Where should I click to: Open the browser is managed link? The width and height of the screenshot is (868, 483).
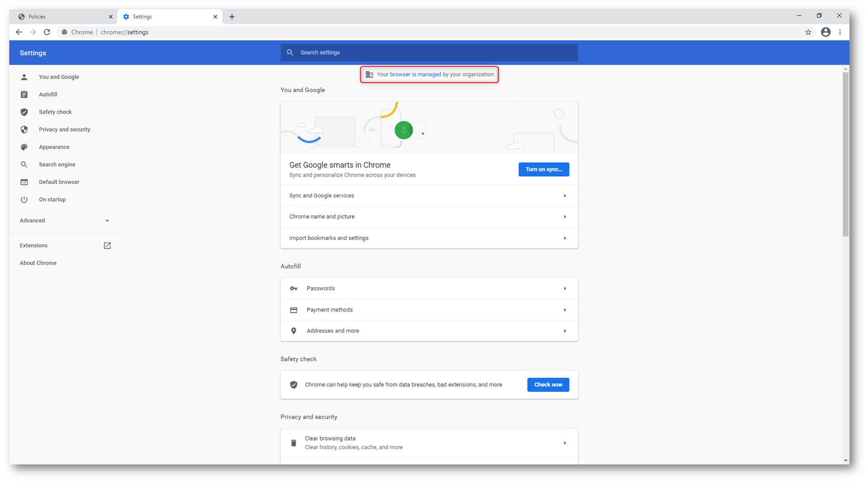(415, 74)
